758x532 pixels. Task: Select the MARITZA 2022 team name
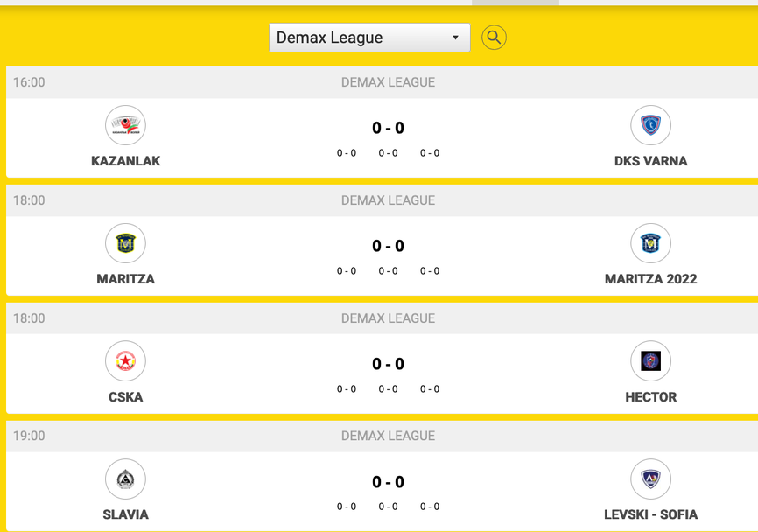click(650, 279)
